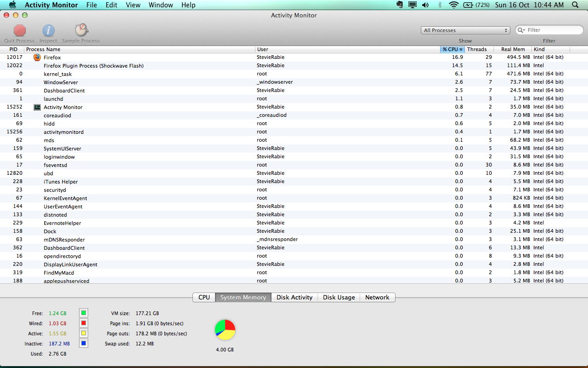
Task: Click the Bluetooth icon in menu bar
Action: click(x=440, y=5)
